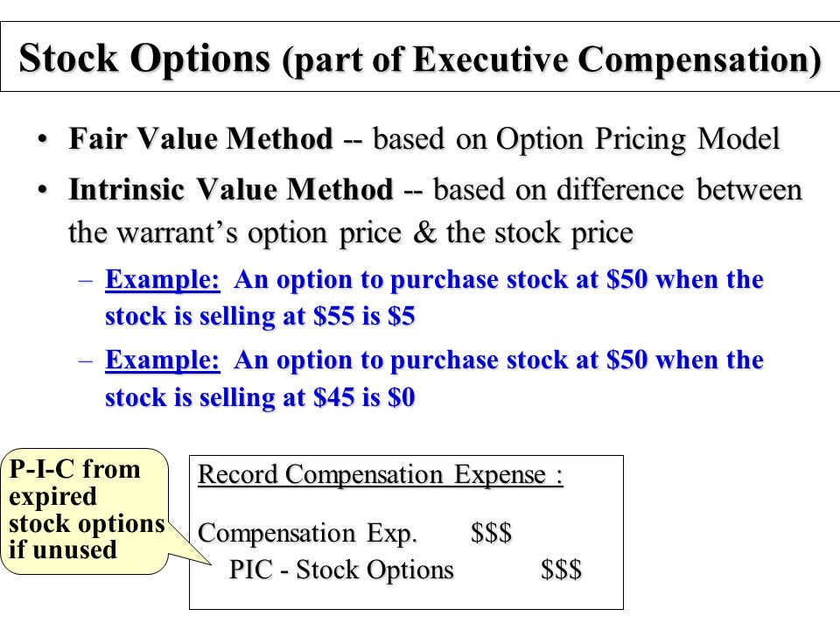
Task: Click the text 'stock is selling at $45 is $0'
Action: click(260, 397)
